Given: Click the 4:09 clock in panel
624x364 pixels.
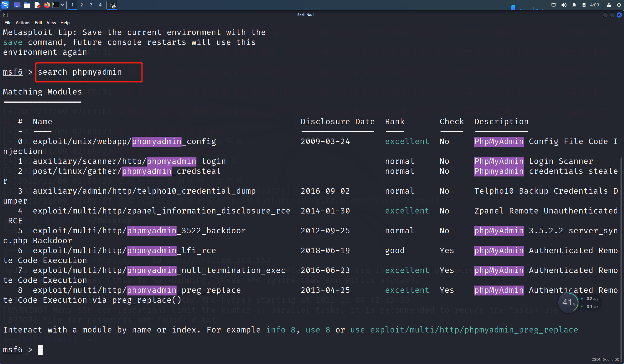Looking at the screenshot, I should 595,5.
